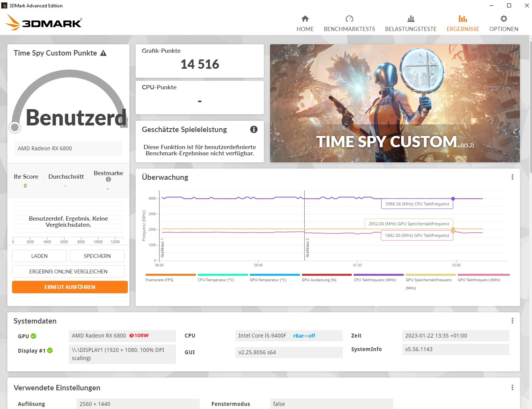Click the DISPLAY1 1920 × 1080 value
The width and height of the screenshot is (532, 409).
[122, 354]
